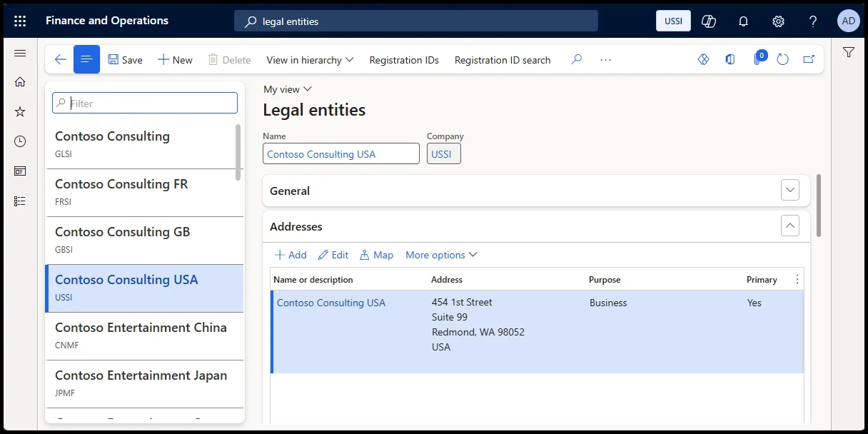Open Modules list icon in sidebar

click(20, 201)
